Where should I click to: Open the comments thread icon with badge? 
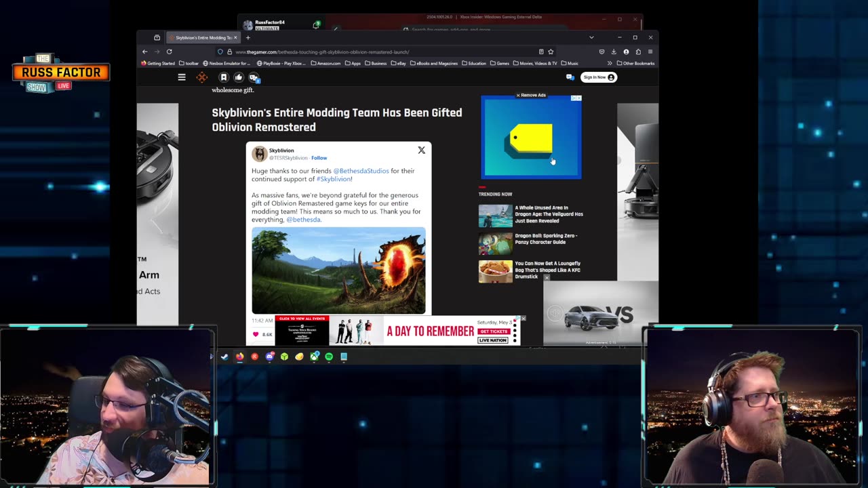254,77
